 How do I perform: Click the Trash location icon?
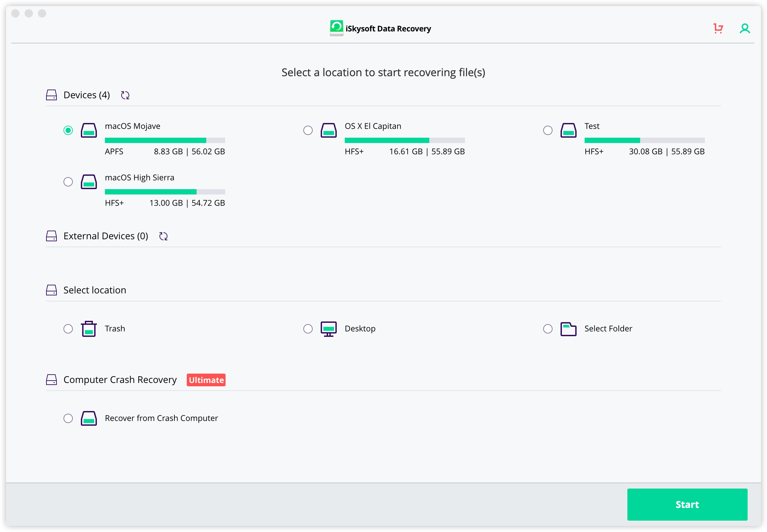tap(89, 328)
